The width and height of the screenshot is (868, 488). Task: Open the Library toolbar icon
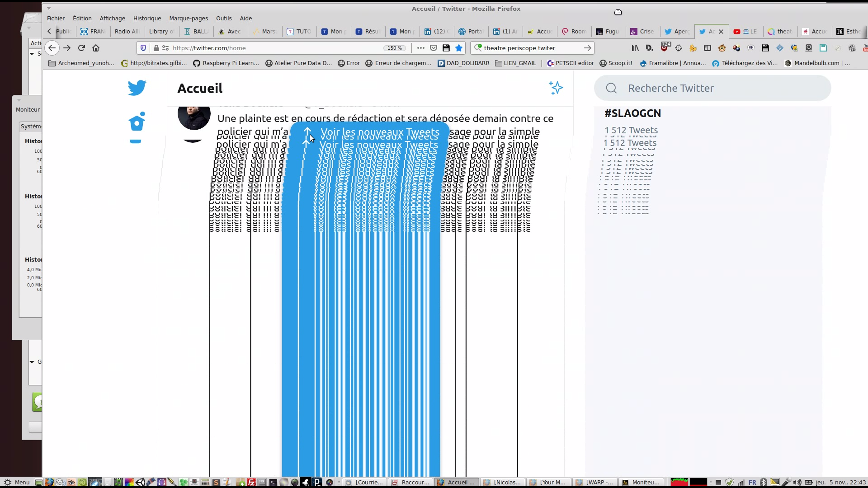coord(635,48)
